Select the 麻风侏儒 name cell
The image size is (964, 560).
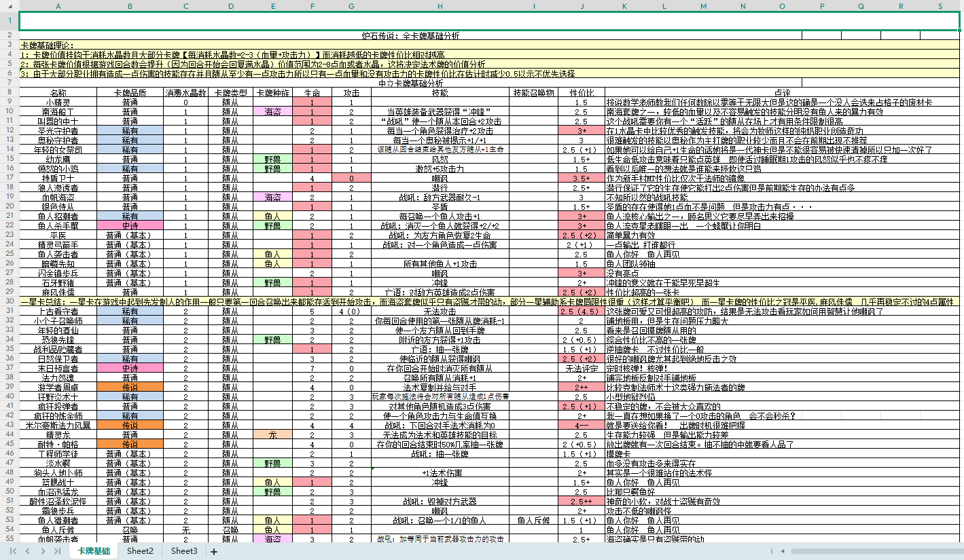tap(58, 292)
